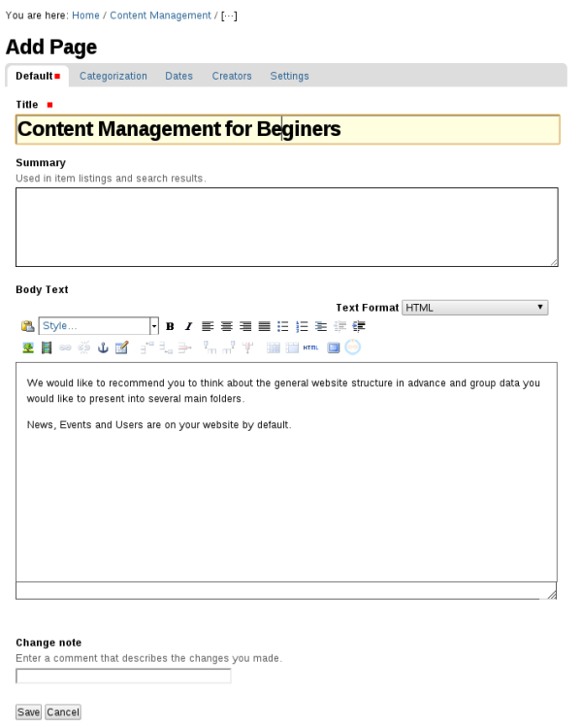Insert a bulleted list
The image size is (582, 728).
[x=283, y=326]
